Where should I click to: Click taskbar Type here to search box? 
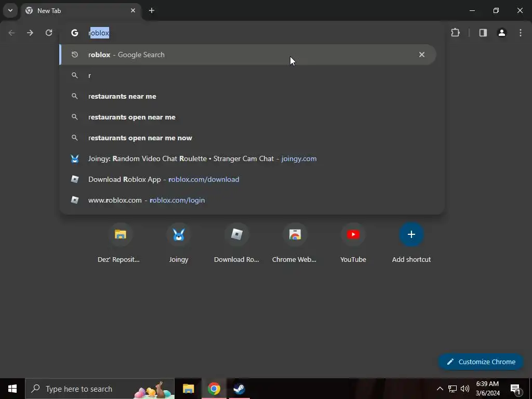(x=100, y=389)
